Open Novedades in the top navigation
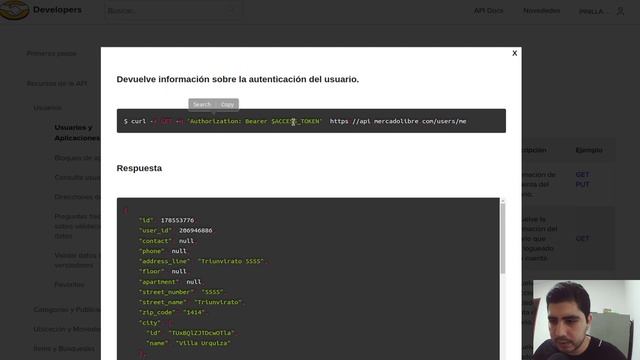The height and width of the screenshot is (360, 640). [542, 11]
